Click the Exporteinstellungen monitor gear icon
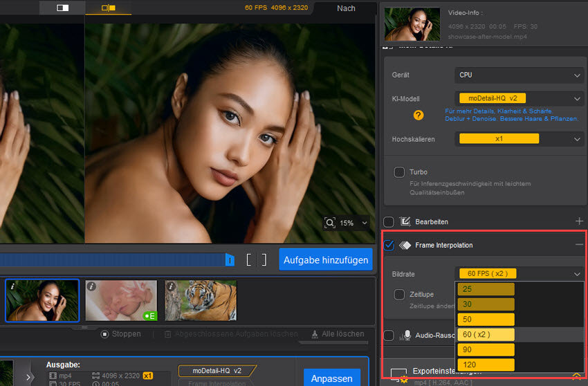Image resolution: width=588 pixels, height=386 pixels. 398,376
